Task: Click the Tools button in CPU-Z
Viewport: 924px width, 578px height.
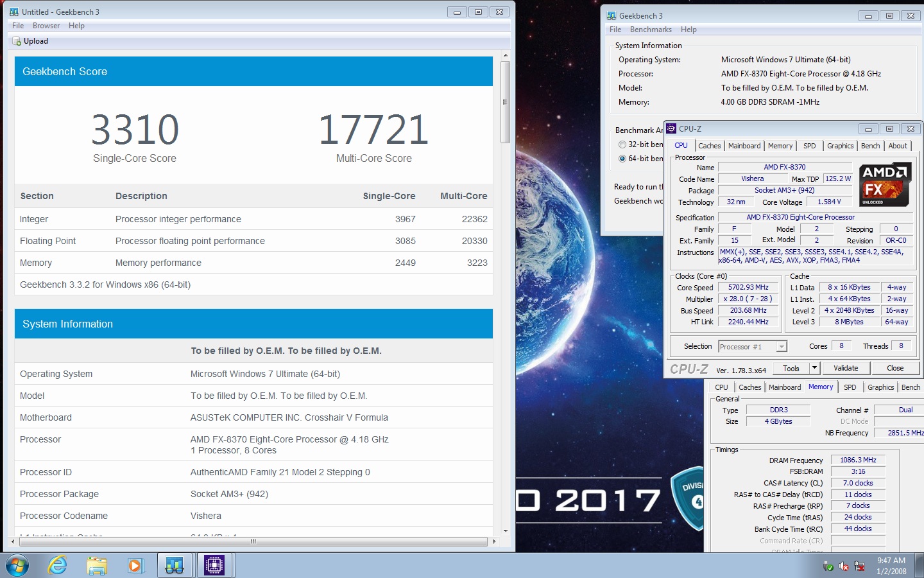Action: [x=791, y=368]
